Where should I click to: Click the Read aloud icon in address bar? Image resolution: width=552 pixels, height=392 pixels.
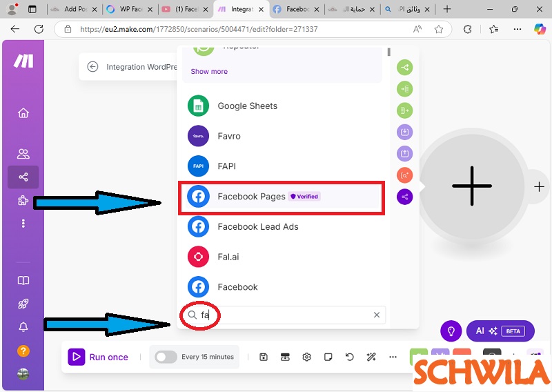click(x=417, y=29)
